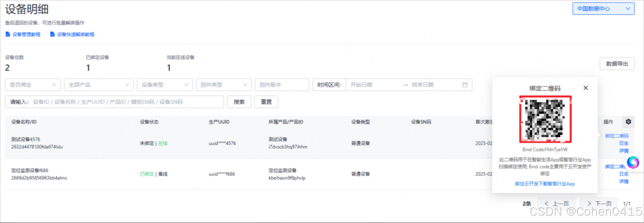The image size is (644, 223).
Task: Open the 设备快速解绑教程 tutorial link
Action: pyautogui.click(x=76, y=35)
